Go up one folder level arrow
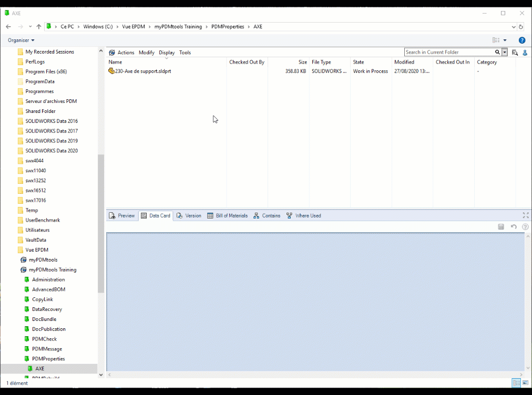 [38, 27]
